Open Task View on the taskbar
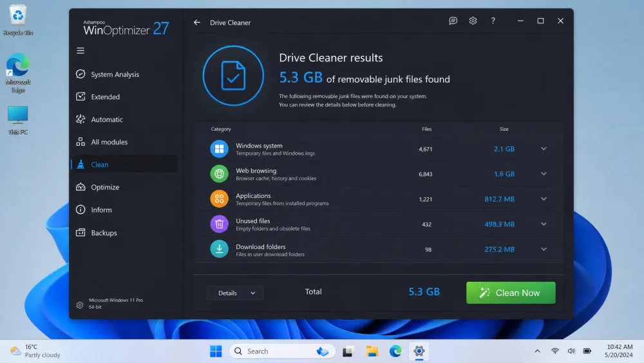 pyautogui.click(x=348, y=351)
